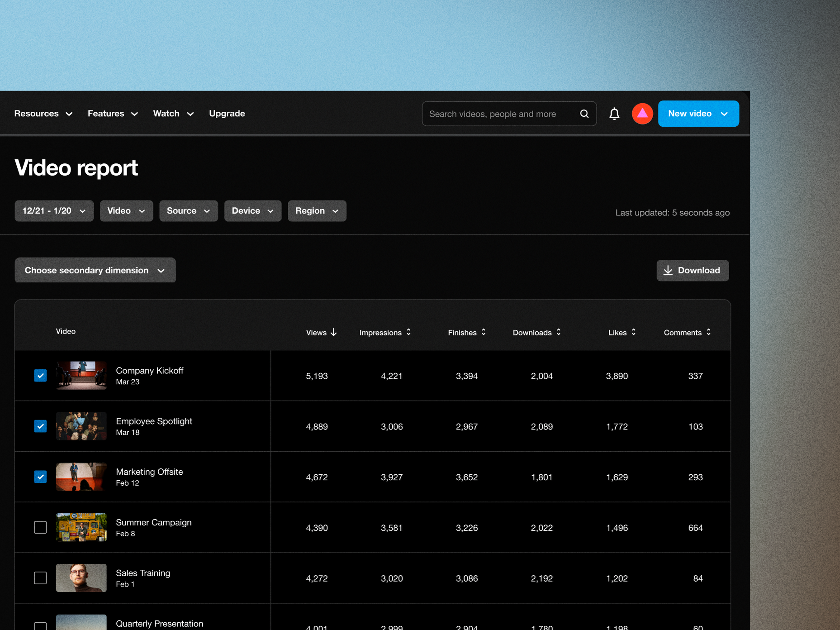Go to the Upgrade page
The image size is (840, 630).
pos(227,114)
